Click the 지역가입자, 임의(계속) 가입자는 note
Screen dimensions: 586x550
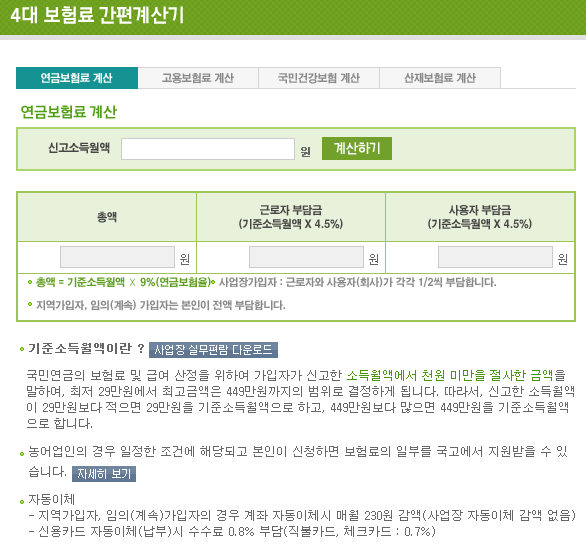tap(161, 305)
